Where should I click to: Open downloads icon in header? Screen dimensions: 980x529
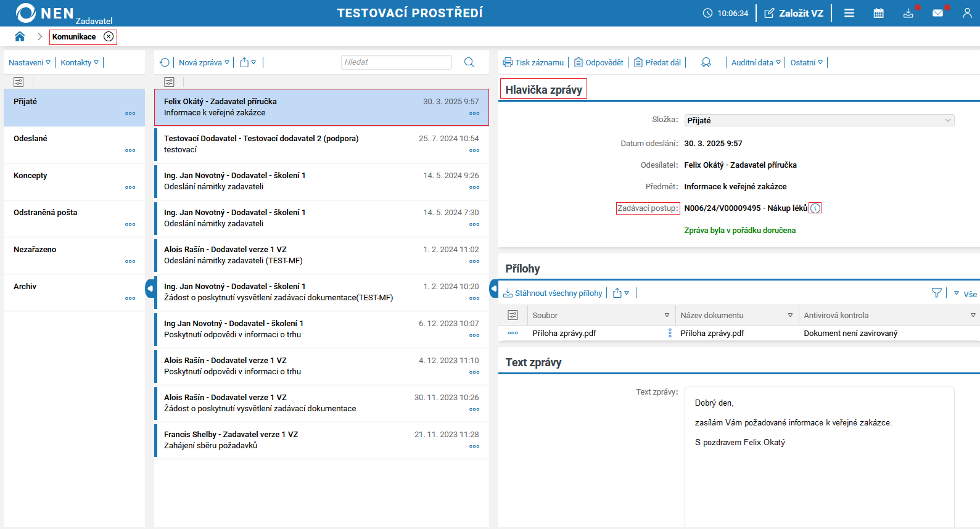908,13
